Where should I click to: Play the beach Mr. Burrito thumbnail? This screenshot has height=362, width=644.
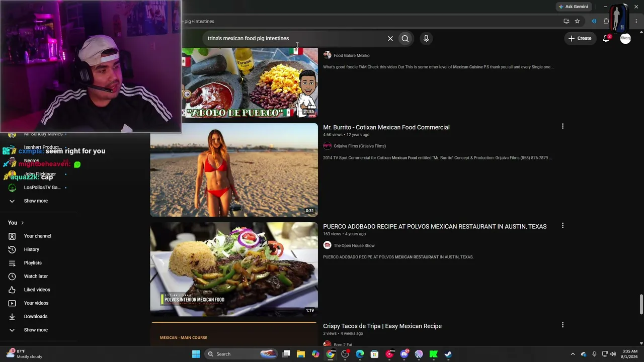coord(234,170)
